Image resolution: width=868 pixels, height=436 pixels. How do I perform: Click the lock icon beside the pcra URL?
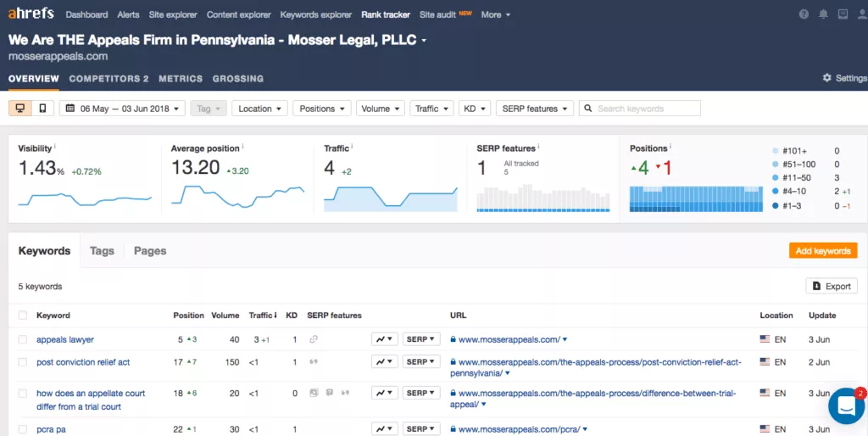tap(453, 429)
